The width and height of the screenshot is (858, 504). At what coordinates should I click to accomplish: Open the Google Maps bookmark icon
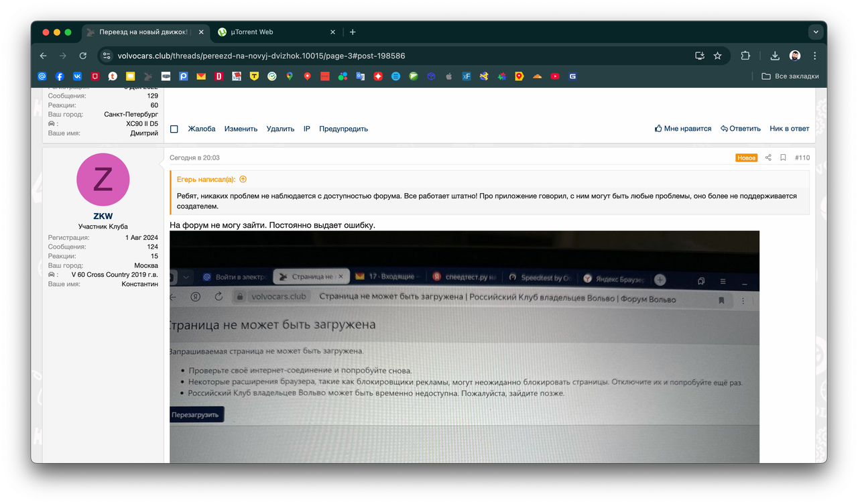pos(290,76)
